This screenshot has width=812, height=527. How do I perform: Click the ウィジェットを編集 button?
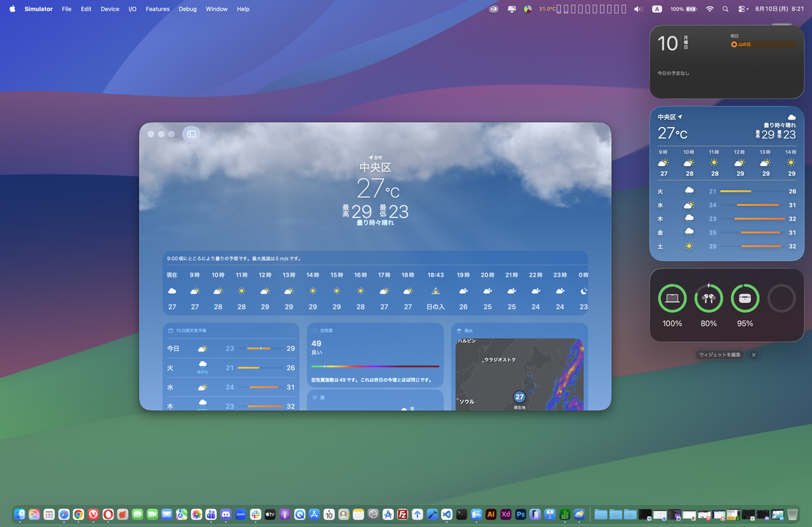tap(720, 355)
